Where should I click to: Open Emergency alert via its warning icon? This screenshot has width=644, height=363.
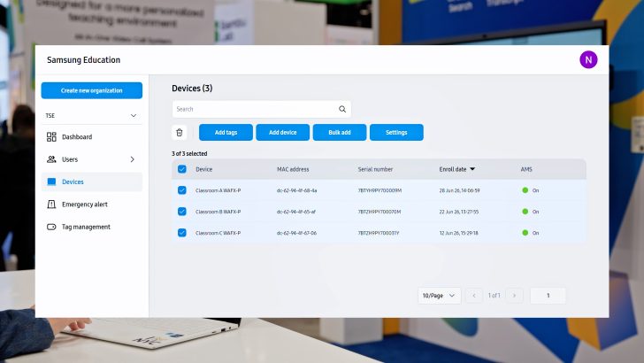51,205
